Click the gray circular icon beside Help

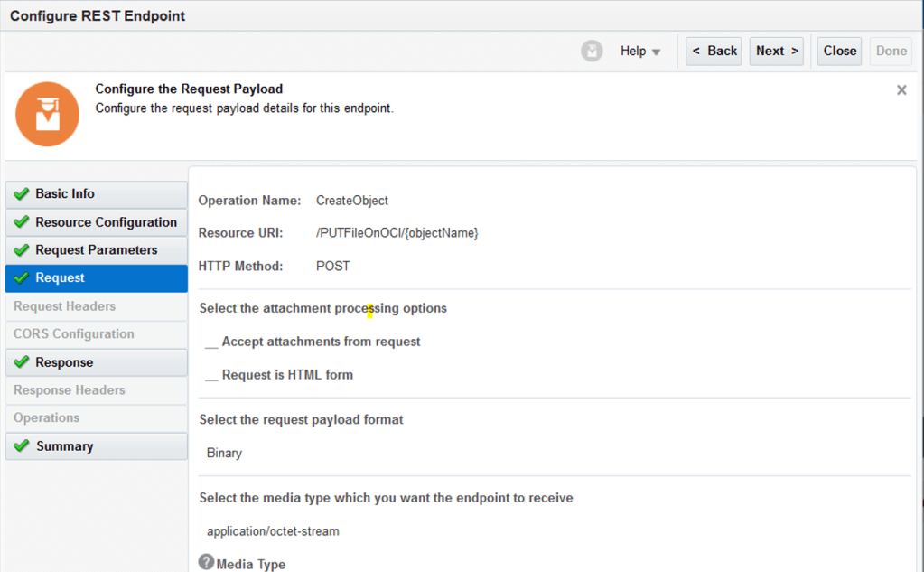592,52
